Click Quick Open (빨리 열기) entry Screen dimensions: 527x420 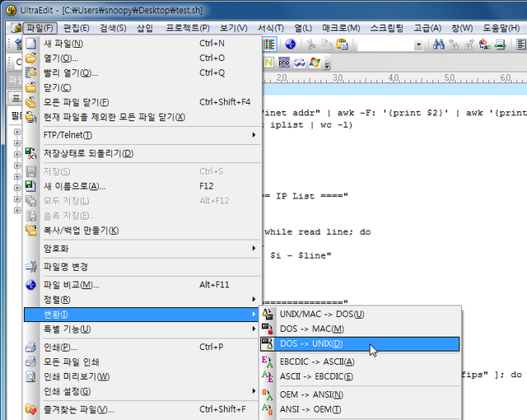(142, 73)
